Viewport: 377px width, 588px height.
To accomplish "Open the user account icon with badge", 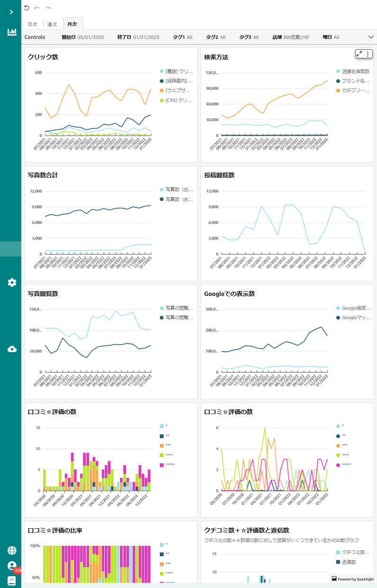I will (12, 566).
